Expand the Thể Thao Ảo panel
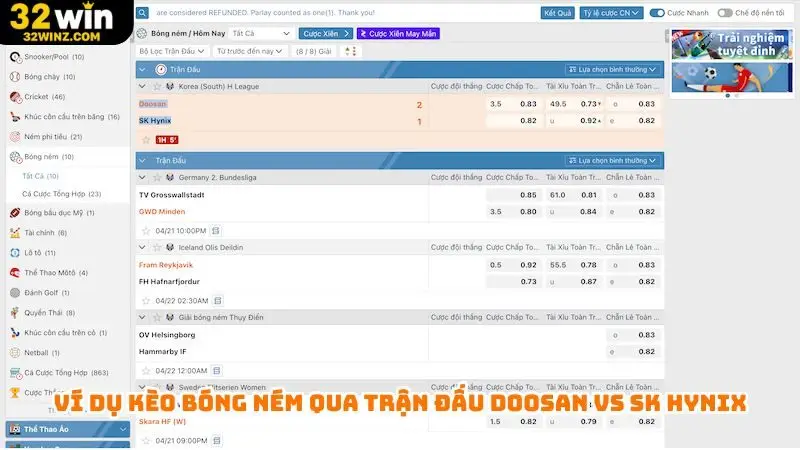Image resolution: width=800 pixels, height=450 pixels. point(68,429)
